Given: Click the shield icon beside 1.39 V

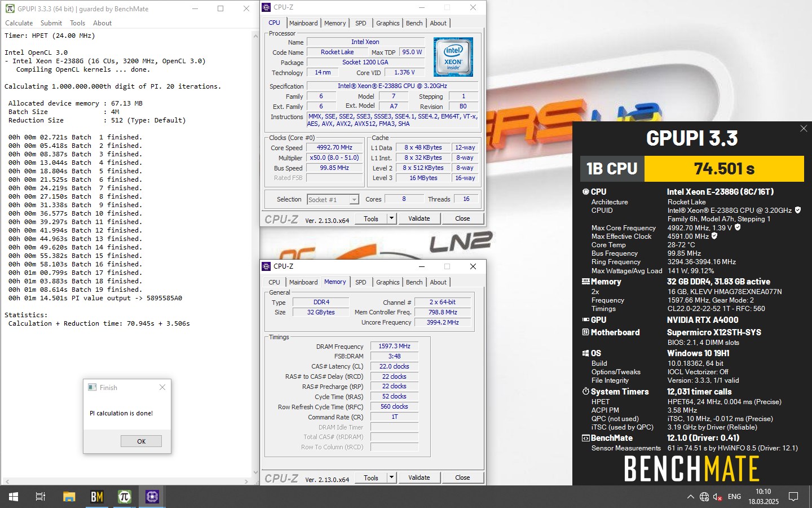Looking at the screenshot, I should 738,227.
